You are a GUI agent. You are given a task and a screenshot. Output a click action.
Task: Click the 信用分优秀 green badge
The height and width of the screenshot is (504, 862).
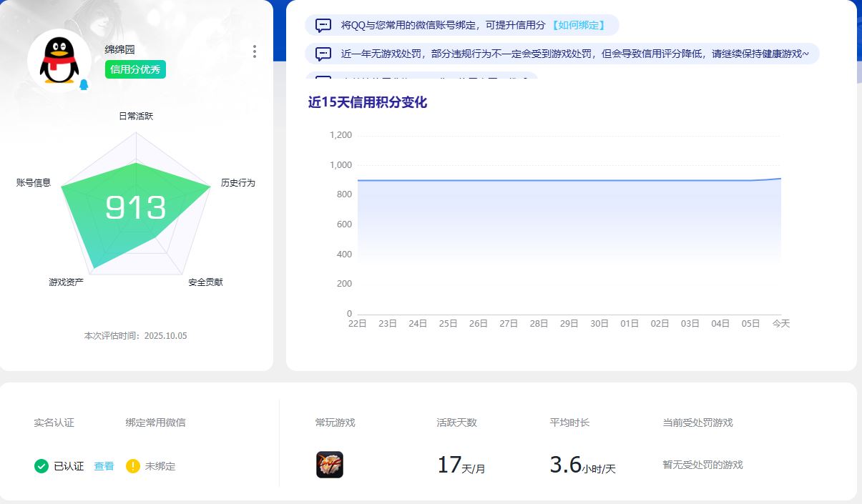136,69
